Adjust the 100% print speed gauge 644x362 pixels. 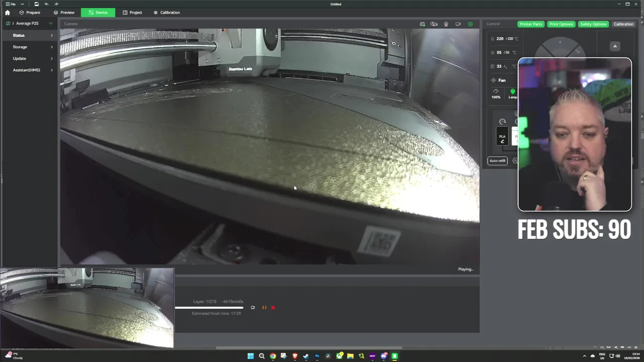[x=496, y=94]
